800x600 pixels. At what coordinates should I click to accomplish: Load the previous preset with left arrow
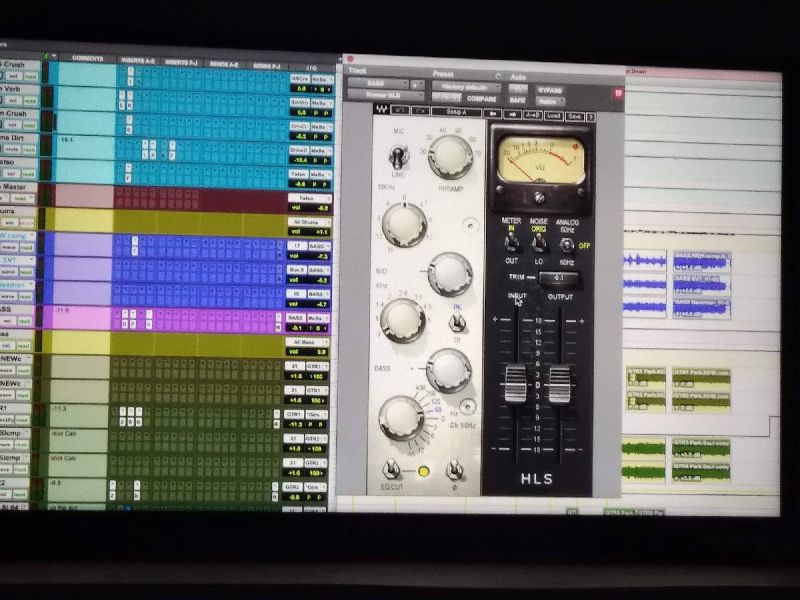click(492, 114)
